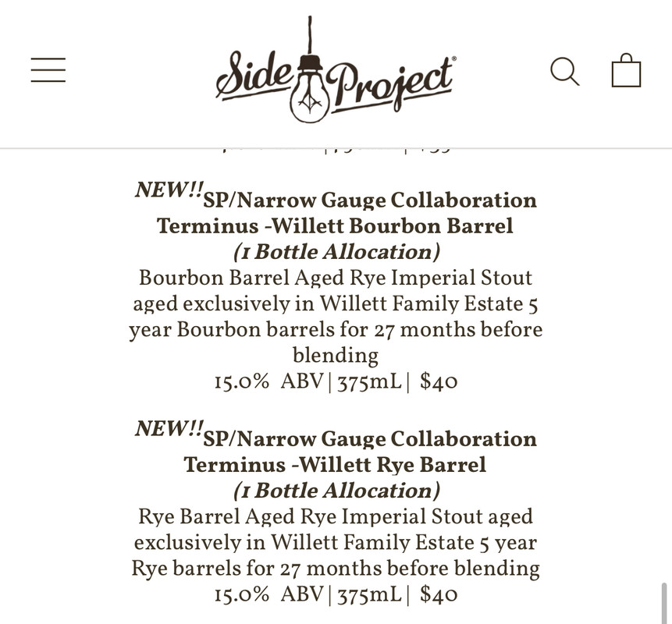Click the first NEW!! label

[169, 190]
